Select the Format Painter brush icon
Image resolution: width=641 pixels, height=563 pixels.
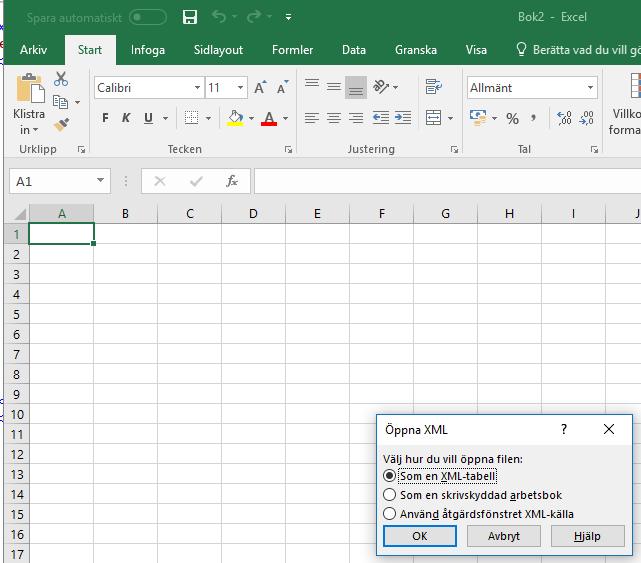pyautogui.click(x=61, y=124)
